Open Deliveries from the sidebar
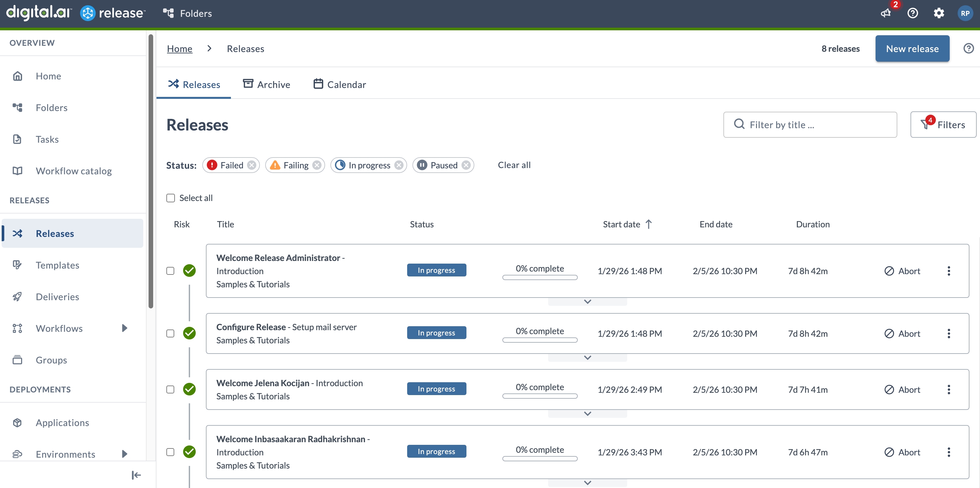 click(x=57, y=297)
